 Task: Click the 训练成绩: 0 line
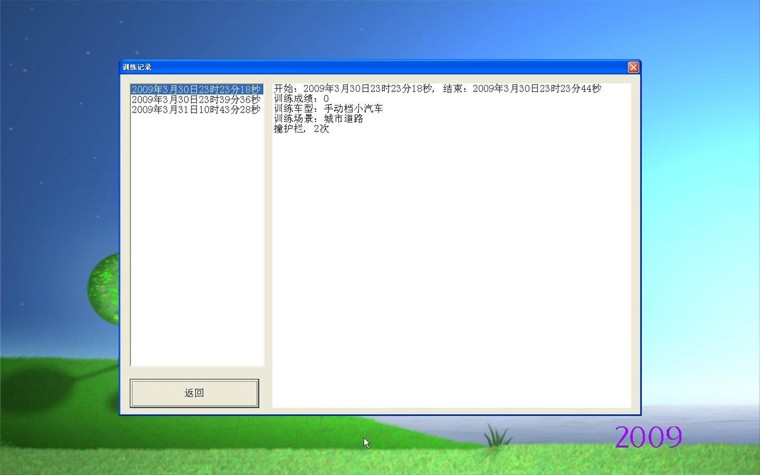(x=301, y=99)
